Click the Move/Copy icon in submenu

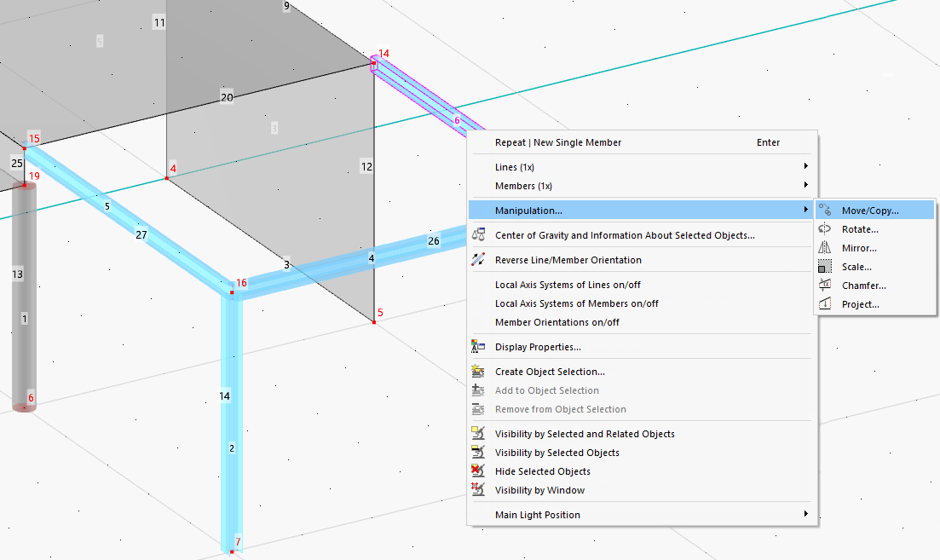pos(826,210)
